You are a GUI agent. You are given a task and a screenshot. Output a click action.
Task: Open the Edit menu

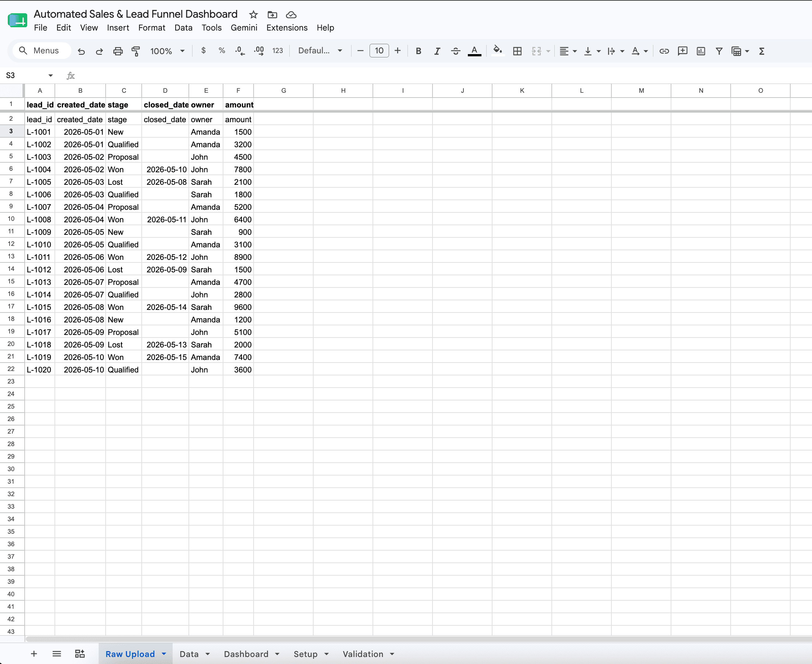tap(63, 28)
